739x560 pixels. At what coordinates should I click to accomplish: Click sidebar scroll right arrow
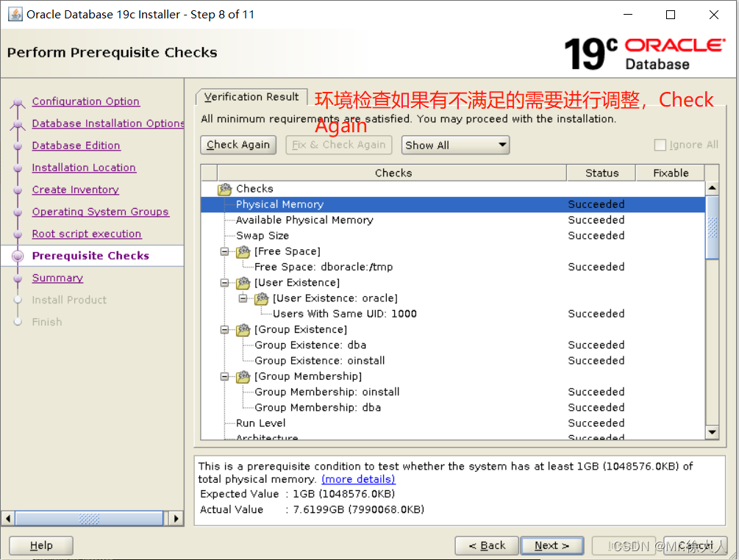click(176, 519)
